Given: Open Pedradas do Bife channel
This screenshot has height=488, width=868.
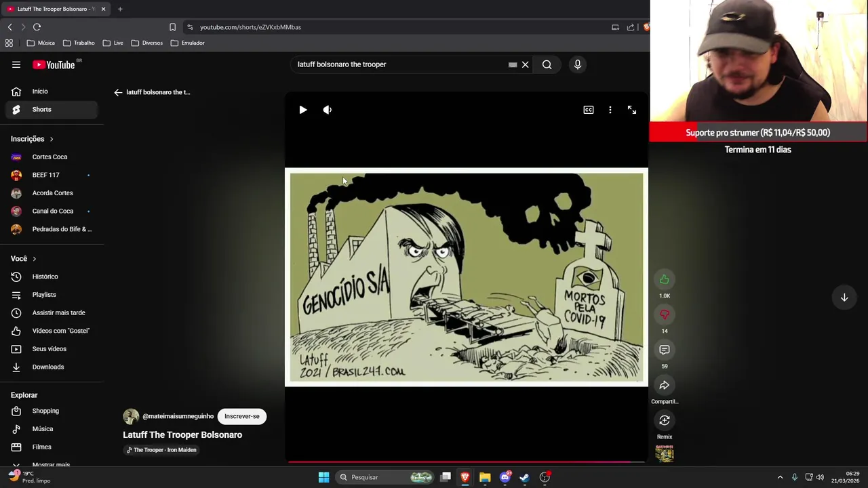Looking at the screenshot, I should [51, 229].
